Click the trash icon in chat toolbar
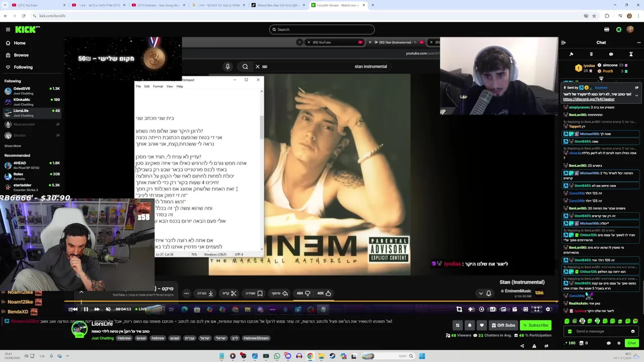The height and width of the screenshot is (362, 644). [591, 54]
